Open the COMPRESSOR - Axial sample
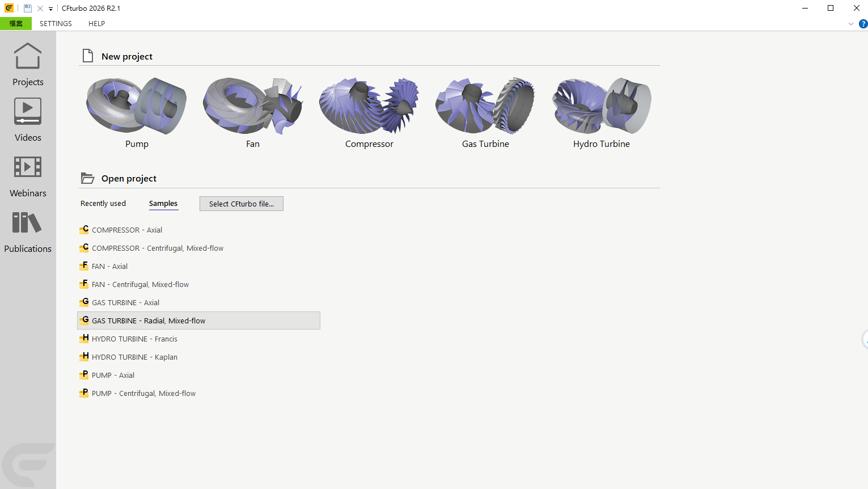Image resolution: width=868 pixels, height=489 pixels. [x=198, y=230]
